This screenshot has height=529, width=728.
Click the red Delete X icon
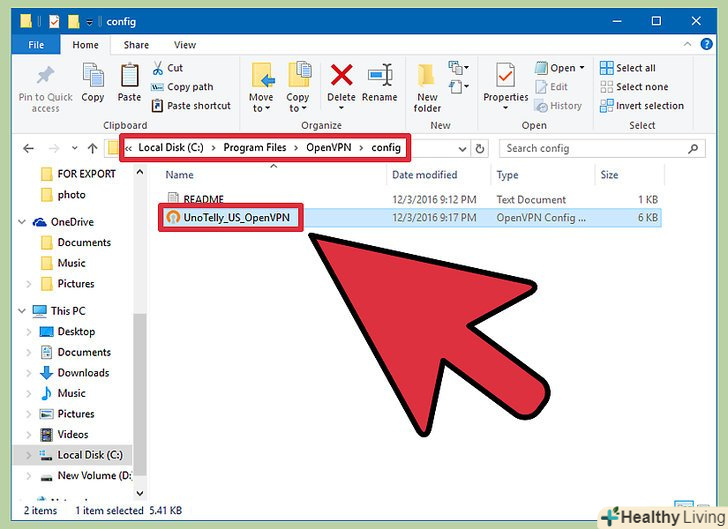coord(341,75)
